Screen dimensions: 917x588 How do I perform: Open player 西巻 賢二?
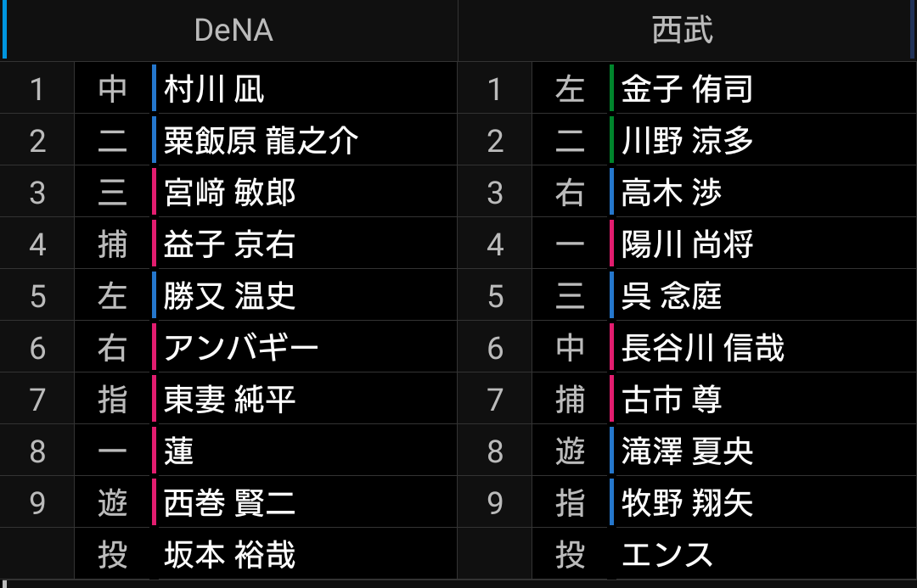pos(229,503)
